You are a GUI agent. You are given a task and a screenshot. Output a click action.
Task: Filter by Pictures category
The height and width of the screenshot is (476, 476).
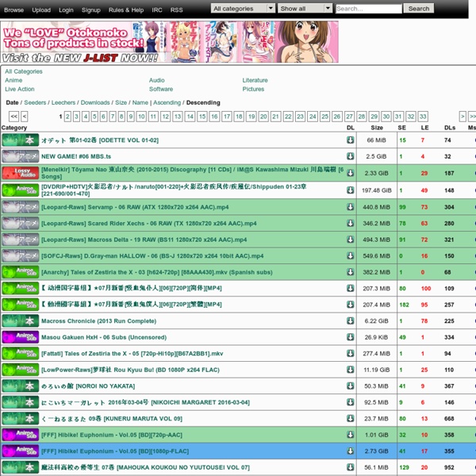click(253, 89)
